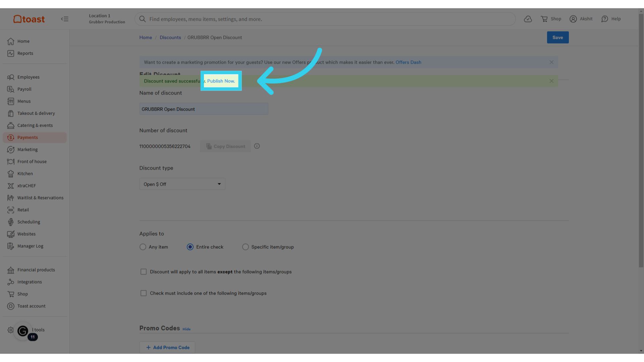Click the Websites icon
Screen dimensions: 644x362
click(x=11, y=234)
